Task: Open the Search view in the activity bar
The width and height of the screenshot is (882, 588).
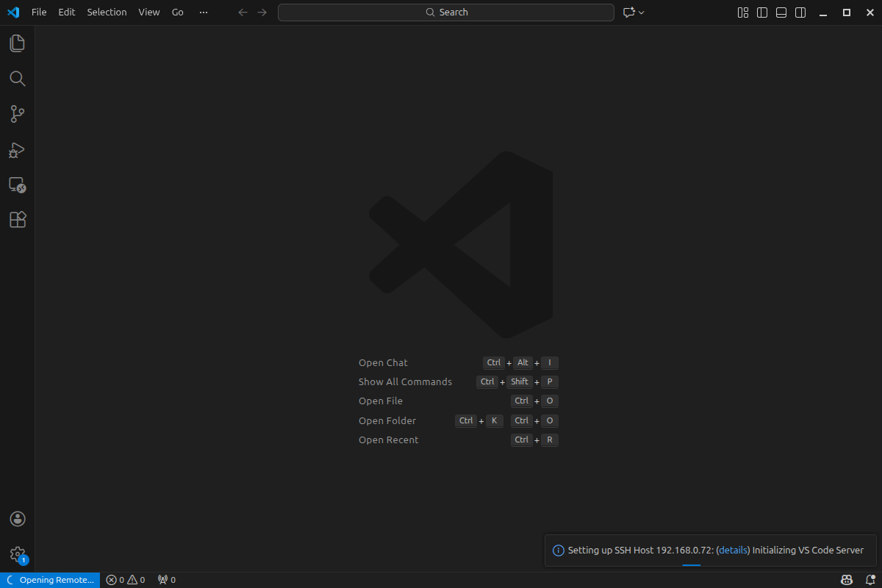Action: pos(18,79)
